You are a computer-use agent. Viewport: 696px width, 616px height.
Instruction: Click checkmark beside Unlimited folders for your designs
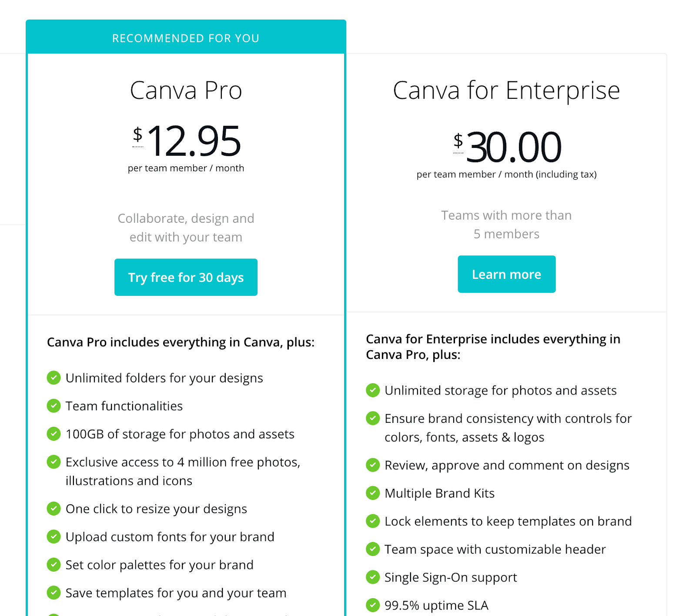point(54,378)
